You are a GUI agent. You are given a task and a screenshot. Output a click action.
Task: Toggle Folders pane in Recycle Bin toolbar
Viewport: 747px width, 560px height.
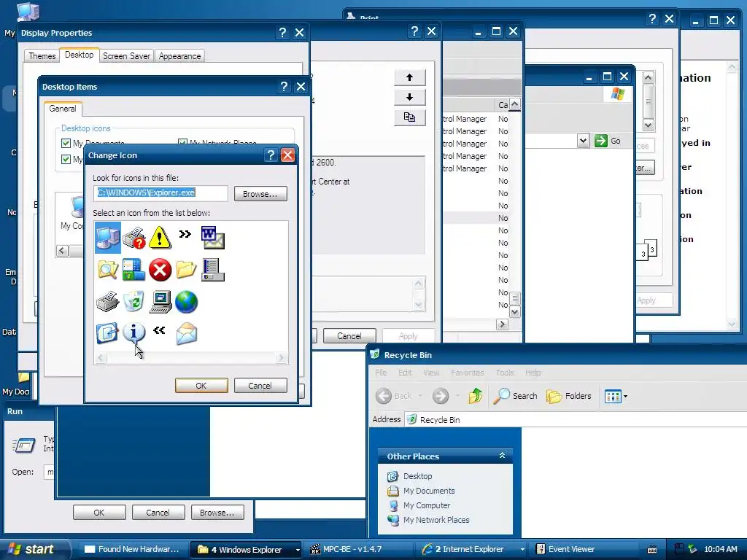pyautogui.click(x=569, y=396)
